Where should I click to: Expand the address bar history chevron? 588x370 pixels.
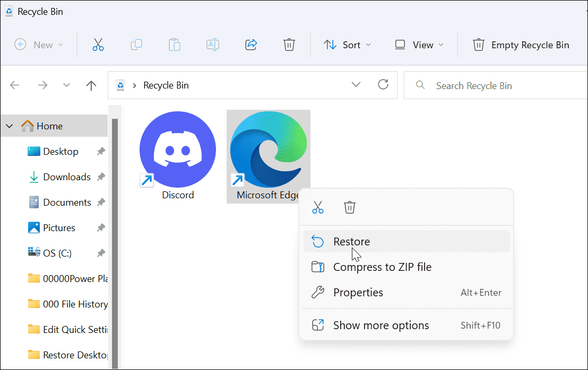tap(356, 85)
